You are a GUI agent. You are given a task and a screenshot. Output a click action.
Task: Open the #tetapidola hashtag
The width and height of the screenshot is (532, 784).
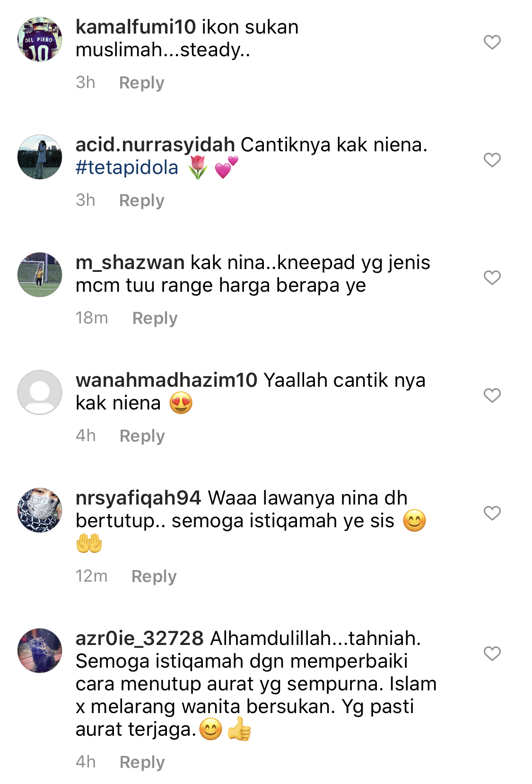127,167
